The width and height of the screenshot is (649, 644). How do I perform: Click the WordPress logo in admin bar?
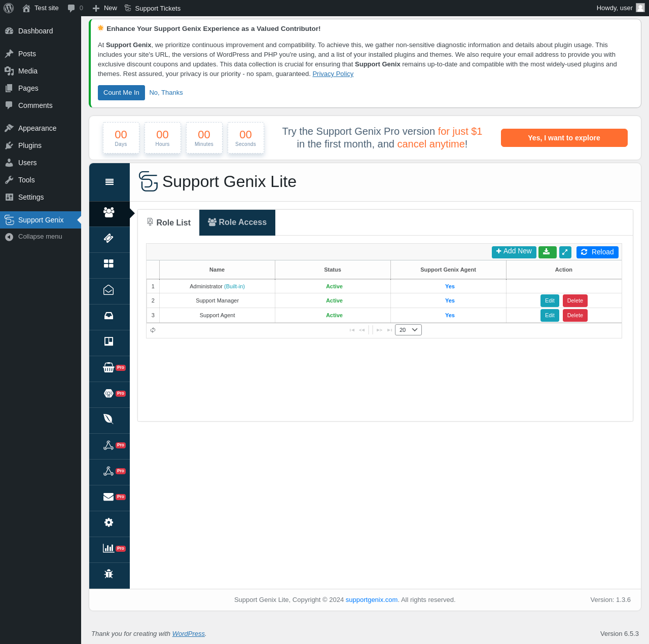9,8
